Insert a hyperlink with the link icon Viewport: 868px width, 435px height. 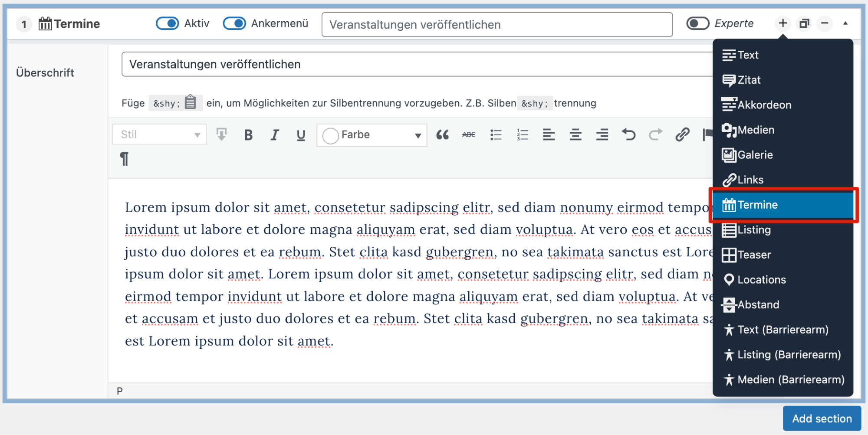[x=682, y=135]
